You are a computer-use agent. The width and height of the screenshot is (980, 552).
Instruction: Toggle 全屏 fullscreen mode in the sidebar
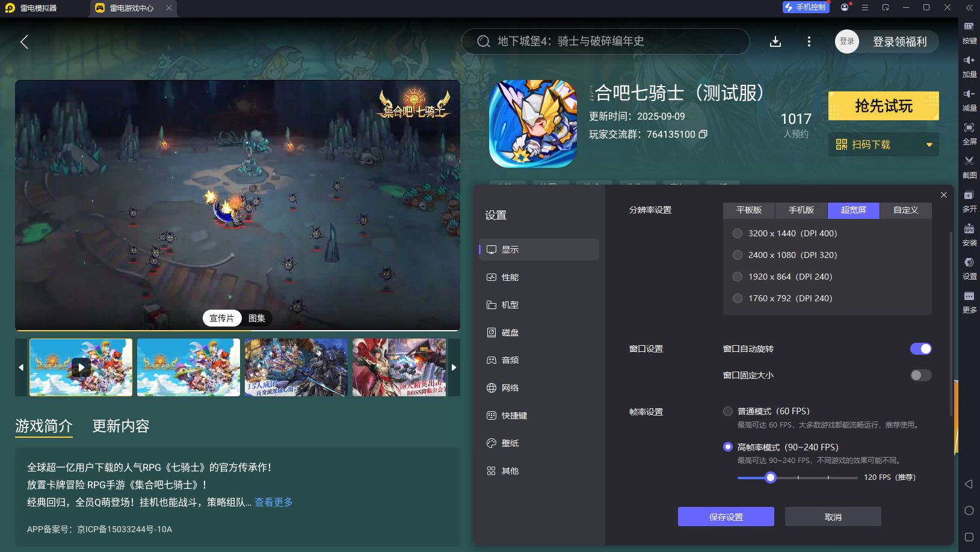click(x=969, y=133)
